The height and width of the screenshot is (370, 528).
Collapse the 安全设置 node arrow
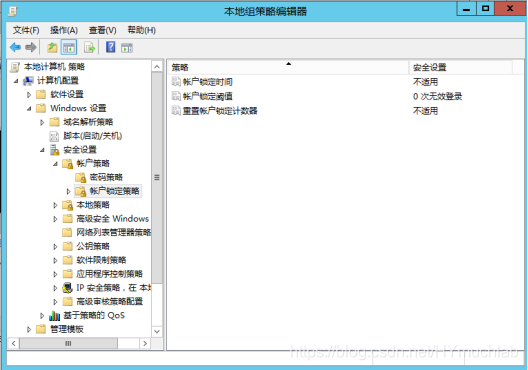[x=42, y=150]
